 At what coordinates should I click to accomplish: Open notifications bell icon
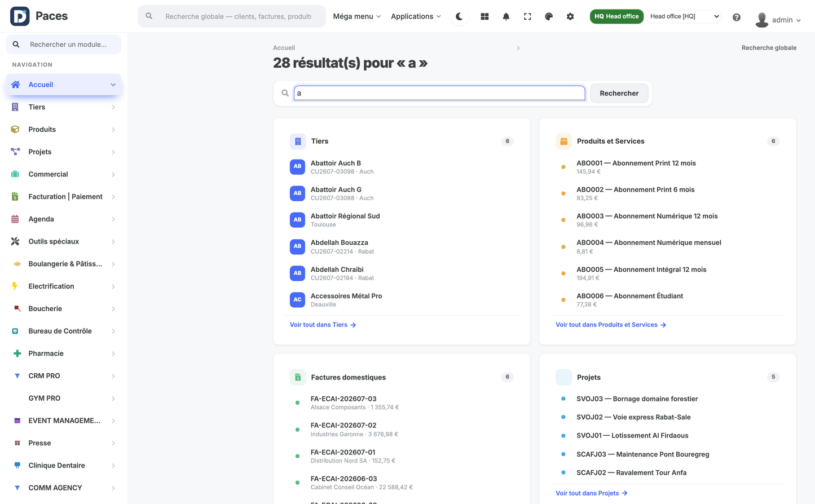pos(506,16)
